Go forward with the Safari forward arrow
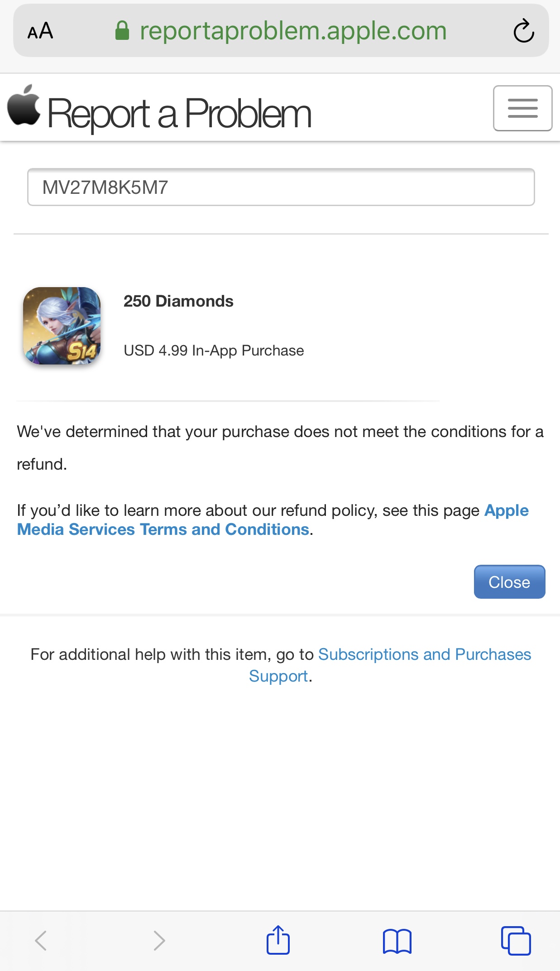The image size is (560, 971). coord(159,941)
